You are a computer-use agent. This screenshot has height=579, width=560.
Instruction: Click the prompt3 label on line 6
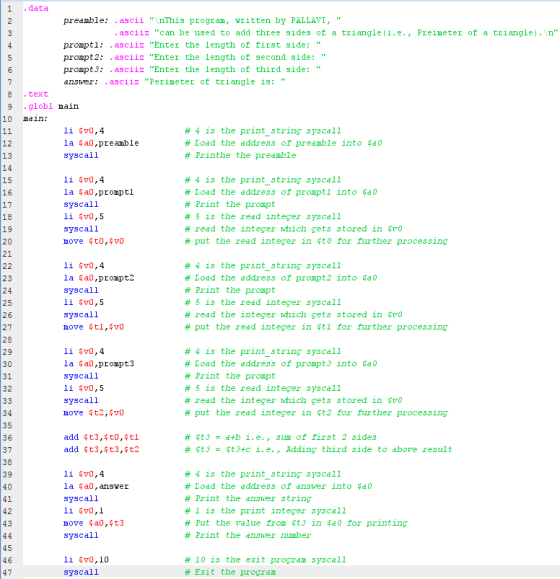point(83,70)
